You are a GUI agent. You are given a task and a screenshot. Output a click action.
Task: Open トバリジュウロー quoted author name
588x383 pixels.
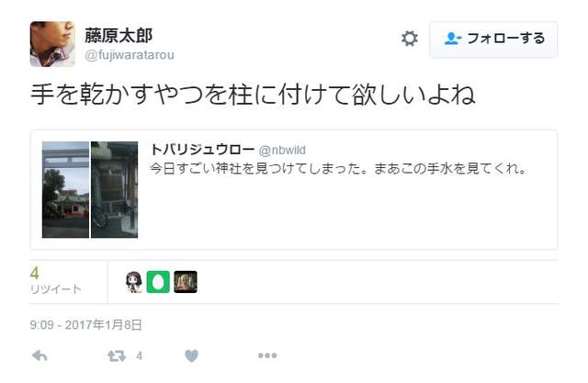(x=202, y=150)
